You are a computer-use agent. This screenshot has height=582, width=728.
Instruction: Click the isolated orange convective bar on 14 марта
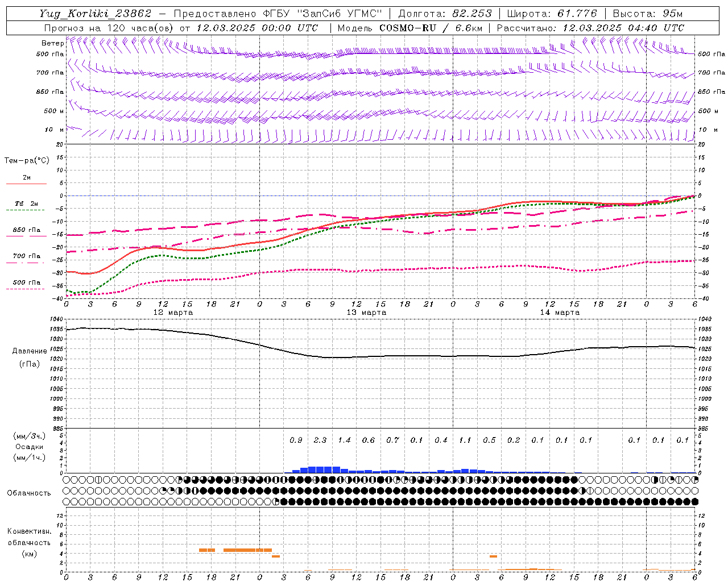pos(493,556)
